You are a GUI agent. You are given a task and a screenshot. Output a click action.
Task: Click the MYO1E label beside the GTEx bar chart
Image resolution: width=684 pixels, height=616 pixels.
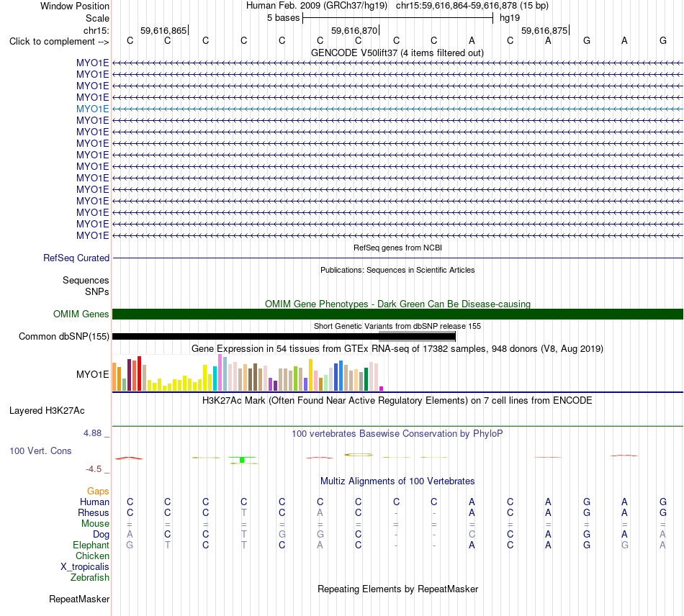click(x=92, y=374)
